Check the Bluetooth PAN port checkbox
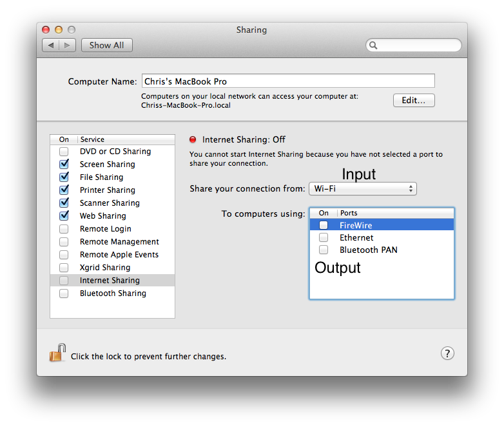This screenshot has width=504, height=427. click(x=324, y=250)
